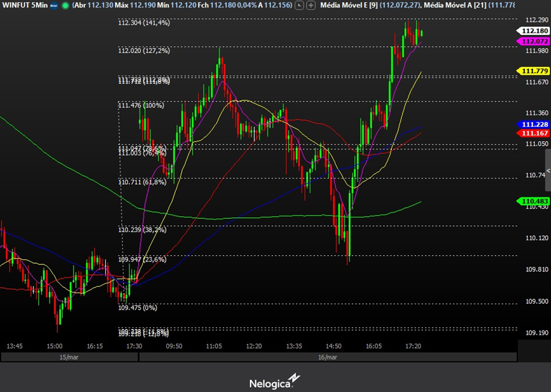The image size is (551, 392).
Task: Click the WINFUT 5Min chart title
Action: 25,5
